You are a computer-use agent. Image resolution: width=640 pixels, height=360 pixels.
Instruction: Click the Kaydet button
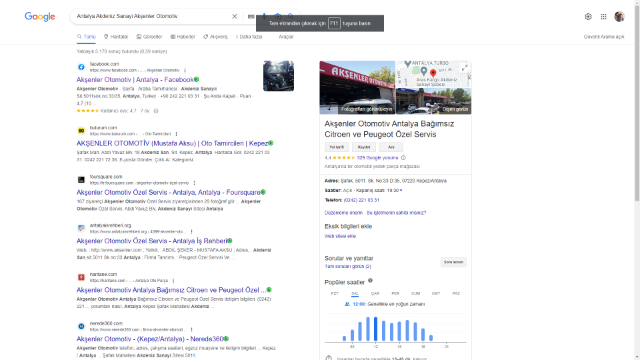364,147
